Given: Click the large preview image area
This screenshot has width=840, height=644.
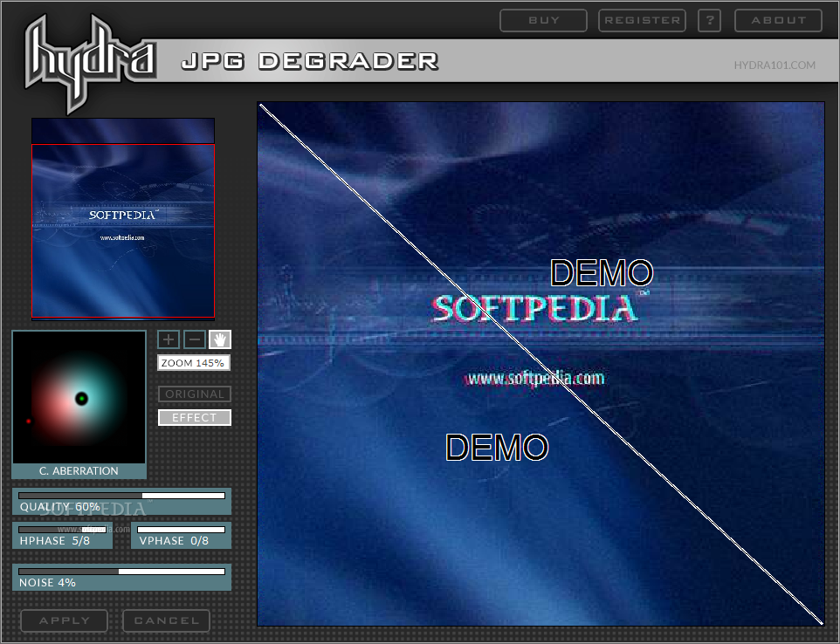Looking at the screenshot, I should coord(540,364).
